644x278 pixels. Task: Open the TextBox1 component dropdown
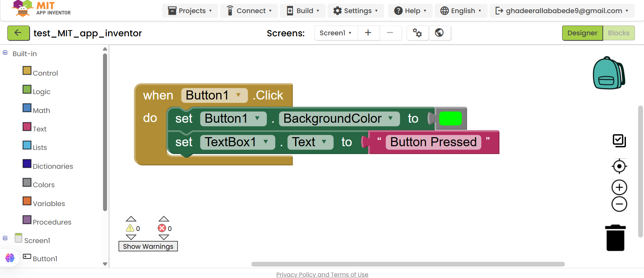[238, 142]
